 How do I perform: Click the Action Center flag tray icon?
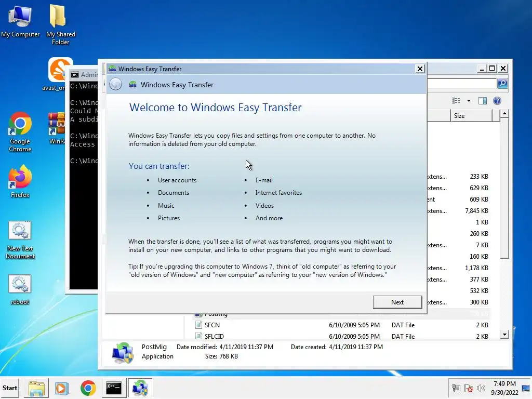(468, 388)
